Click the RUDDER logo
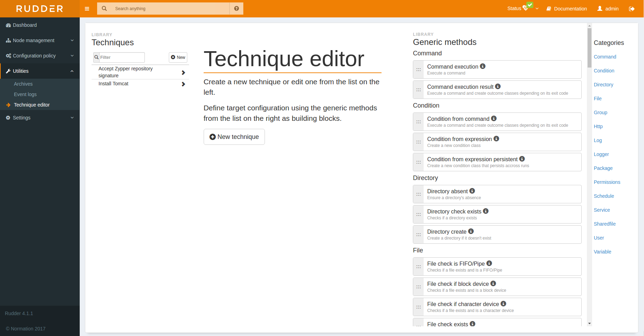Screen dimensions: 644x336 click(40, 9)
